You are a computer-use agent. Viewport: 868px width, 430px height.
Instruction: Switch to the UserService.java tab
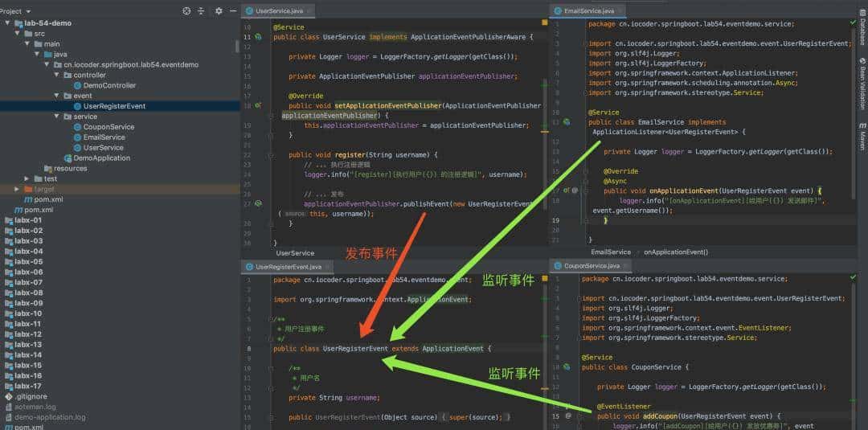coord(278,11)
